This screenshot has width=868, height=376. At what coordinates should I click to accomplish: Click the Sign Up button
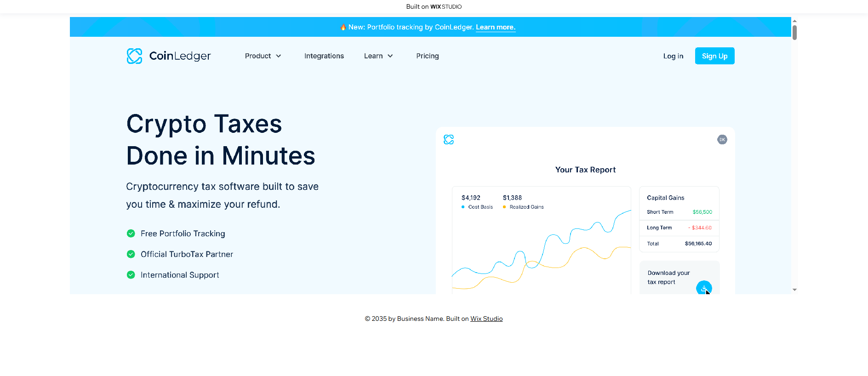714,56
